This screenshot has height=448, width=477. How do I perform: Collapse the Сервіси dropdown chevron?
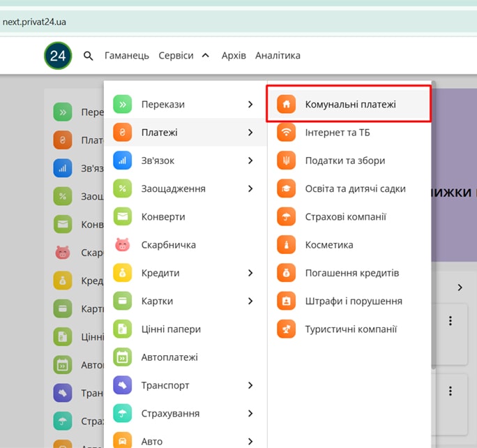pyautogui.click(x=205, y=56)
